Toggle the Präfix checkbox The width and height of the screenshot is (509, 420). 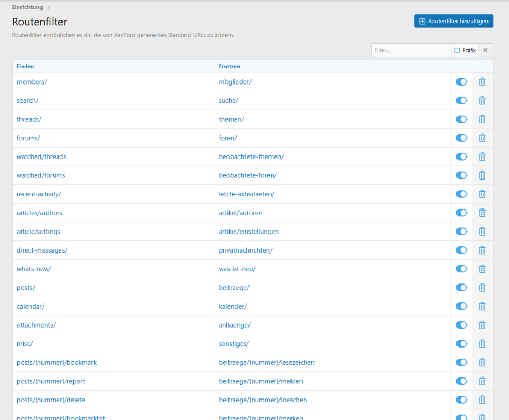[x=457, y=50]
